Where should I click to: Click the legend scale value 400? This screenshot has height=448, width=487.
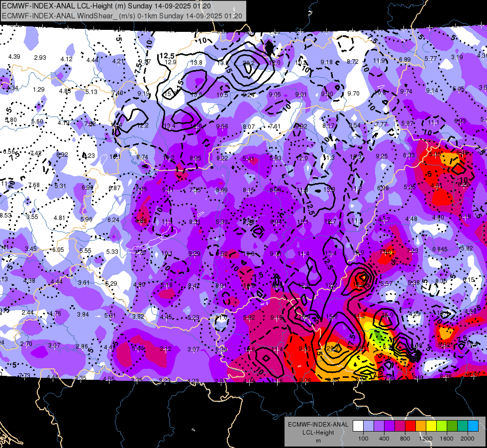click(x=384, y=439)
